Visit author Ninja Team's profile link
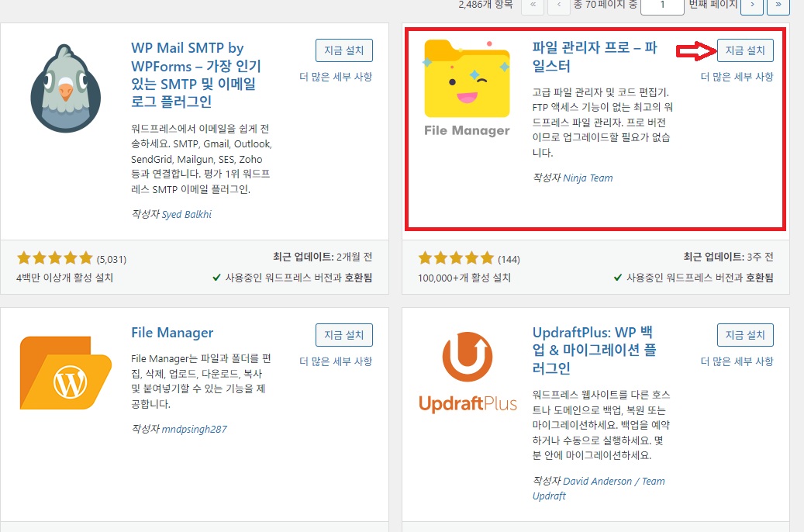804x532 pixels. click(589, 178)
